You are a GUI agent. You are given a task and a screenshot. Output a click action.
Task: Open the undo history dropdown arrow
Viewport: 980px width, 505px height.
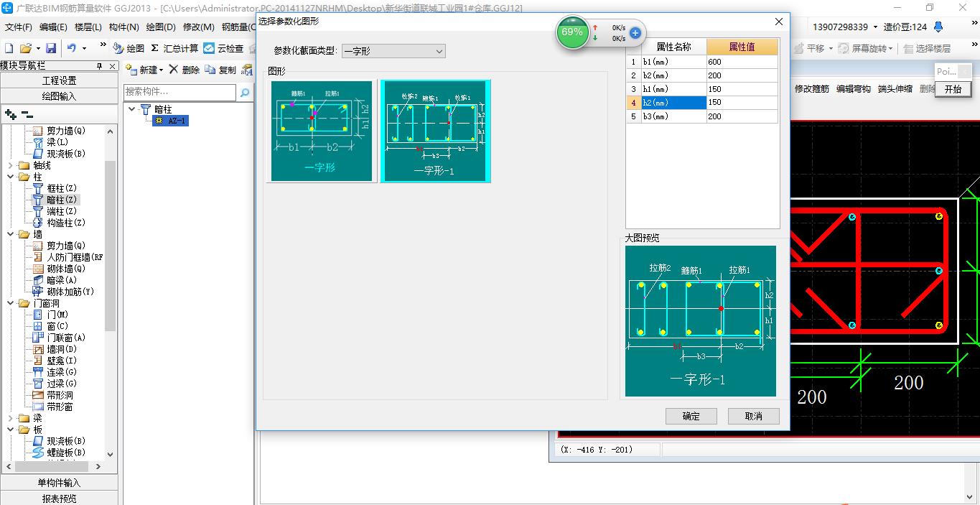tap(84, 48)
